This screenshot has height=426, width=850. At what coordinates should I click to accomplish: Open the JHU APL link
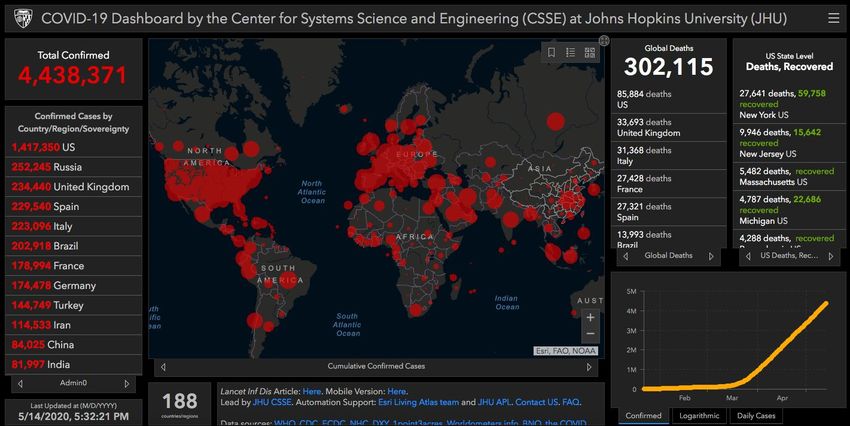(494, 402)
